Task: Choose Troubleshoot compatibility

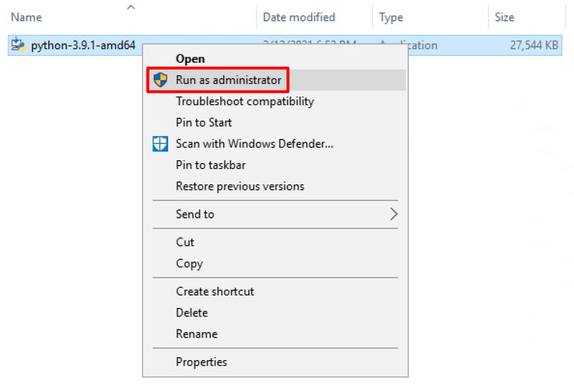Action: click(x=244, y=101)
